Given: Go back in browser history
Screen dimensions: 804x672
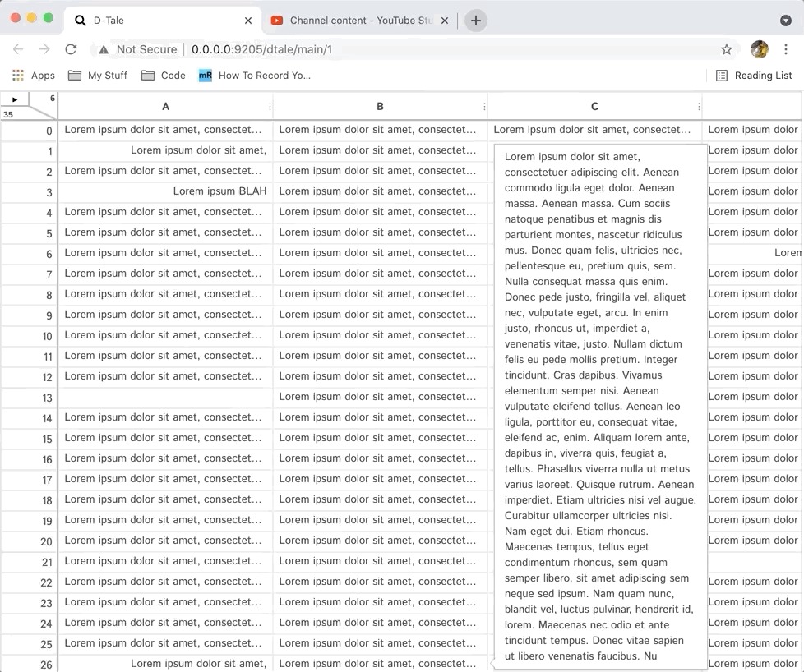Looking at the screenshot, I should [18, 49].
